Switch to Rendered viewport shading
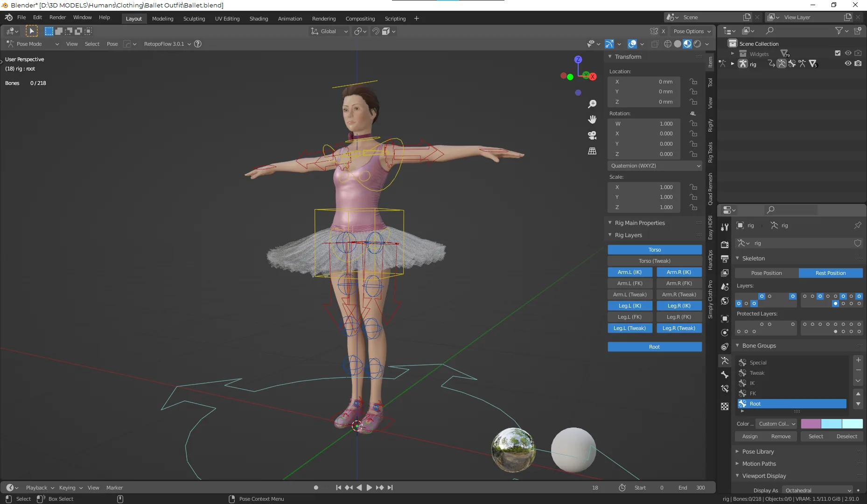This screenshot has width=867, height=504. tap(697, 44)
